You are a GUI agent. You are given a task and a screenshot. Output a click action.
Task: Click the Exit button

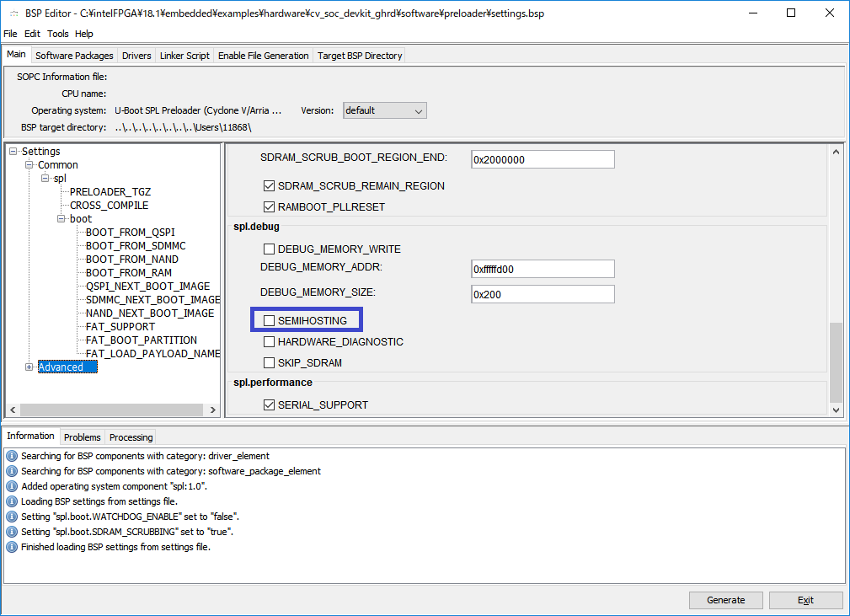(x=805, y=599)
